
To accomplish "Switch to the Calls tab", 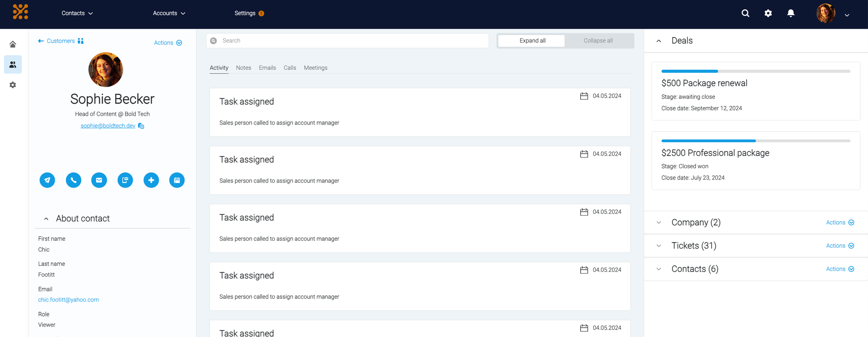I will (x=290, y=68).
